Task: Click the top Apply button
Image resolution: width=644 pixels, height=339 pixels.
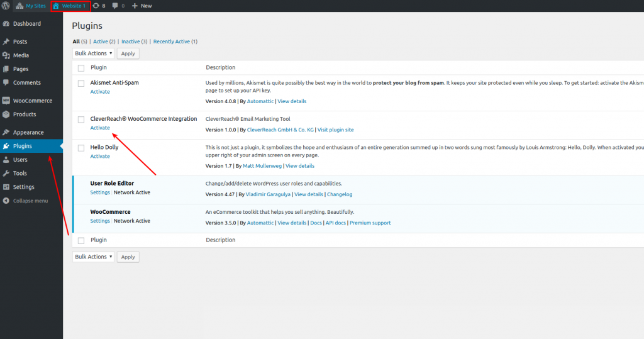Action: tap(128, 53)
